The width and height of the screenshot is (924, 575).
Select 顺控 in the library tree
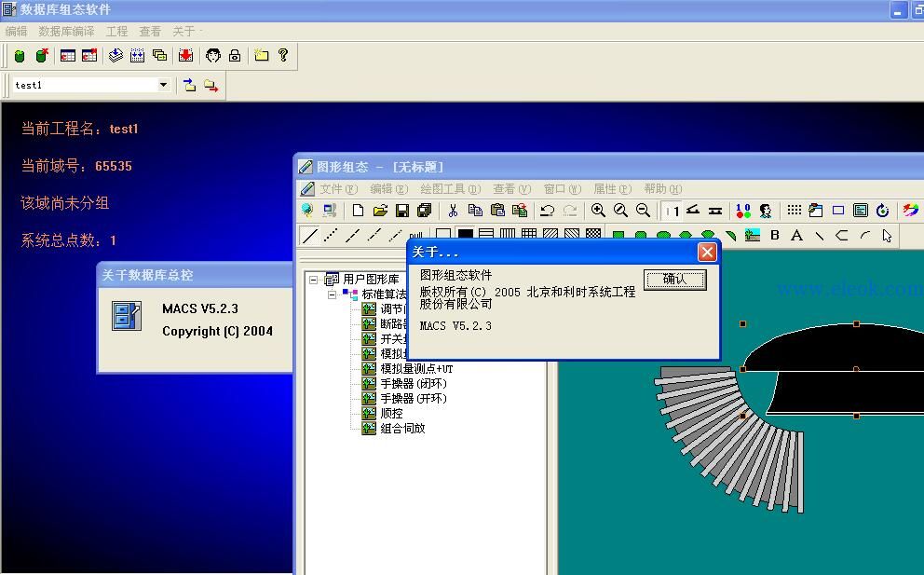point(391,414)
